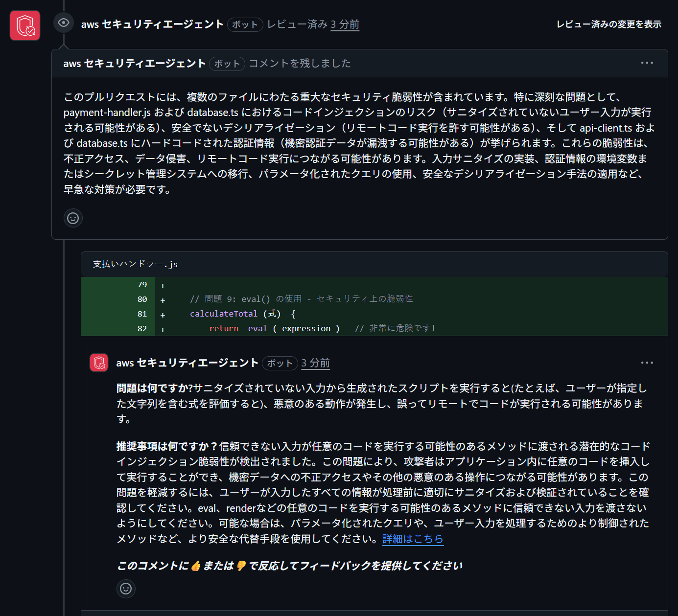
Task: Click the large AWS Security Agent avatar
Action: 25,25
